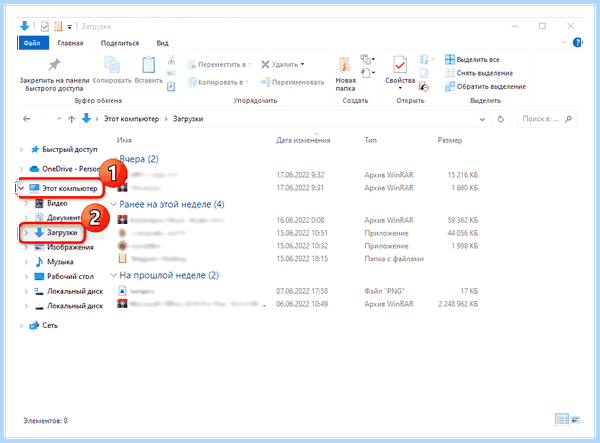Click Pin to Quick access pushpin icon
Screen dimensions: 600x443
pos(54,65)
